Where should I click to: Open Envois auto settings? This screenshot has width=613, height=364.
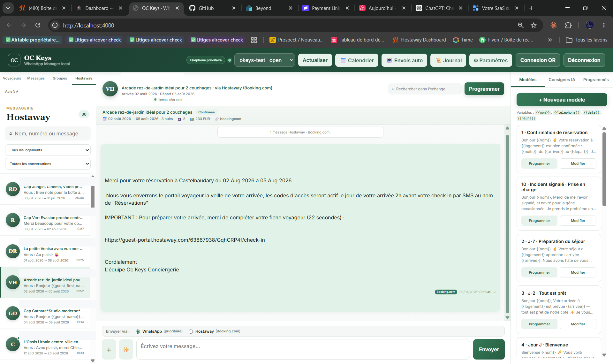[x=404, y=60]
